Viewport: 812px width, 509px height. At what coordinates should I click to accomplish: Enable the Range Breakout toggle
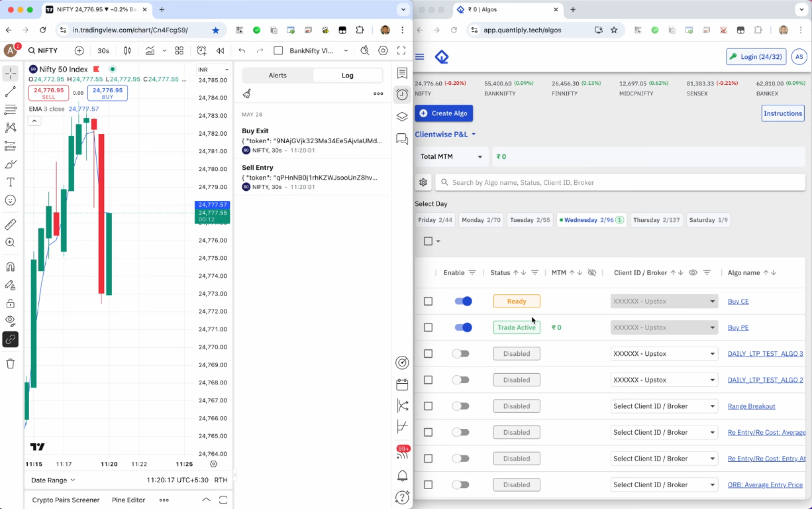pos(461,406)
